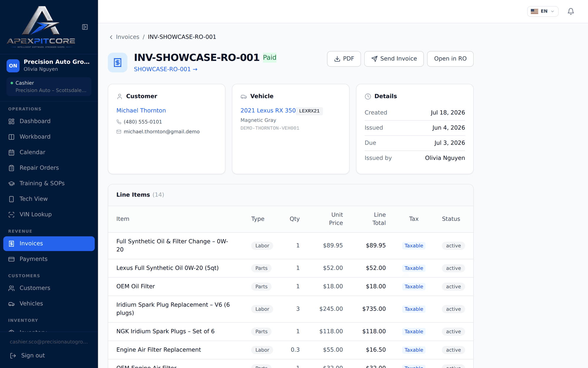The image size is (588, 368).
Task: Click the Sign out arrow icon
Action: [13, 356]
